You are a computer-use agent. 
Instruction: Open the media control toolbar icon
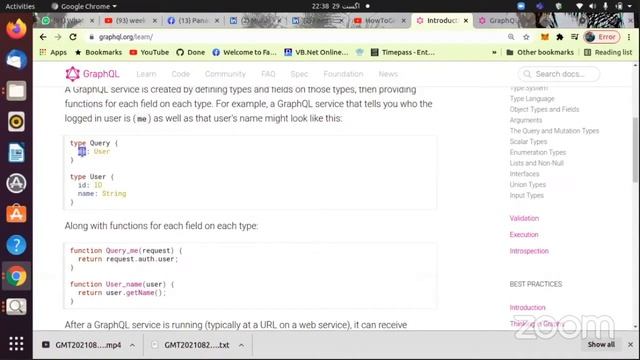tap(575, 37)
